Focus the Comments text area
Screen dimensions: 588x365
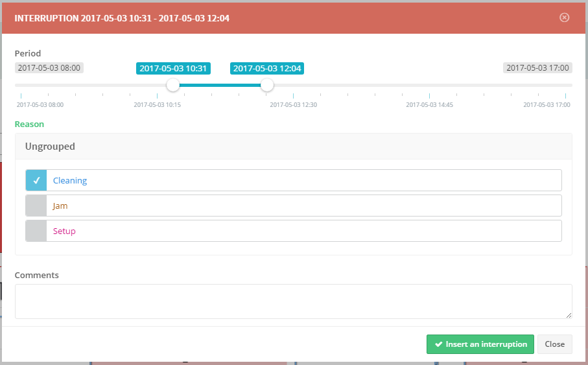tap(293, 301)
